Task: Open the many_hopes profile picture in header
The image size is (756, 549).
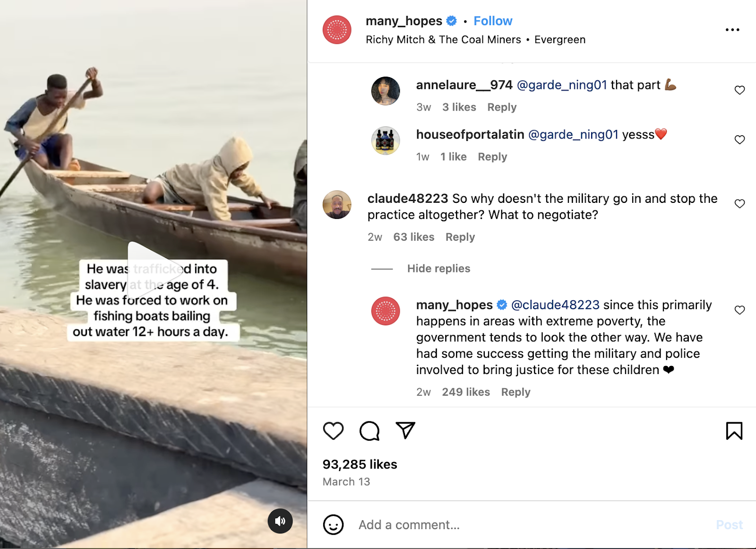Action: 337,30
